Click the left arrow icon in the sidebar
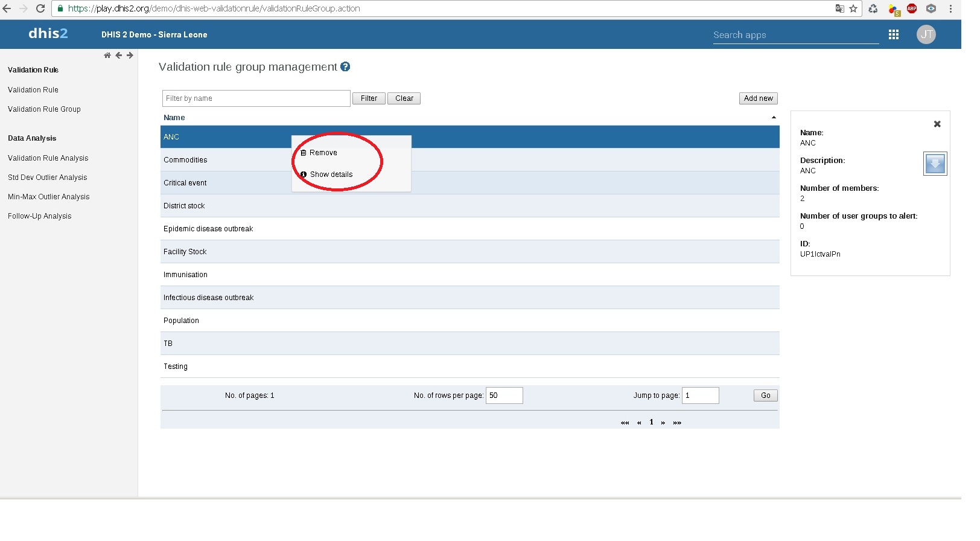 click(119, 56)
